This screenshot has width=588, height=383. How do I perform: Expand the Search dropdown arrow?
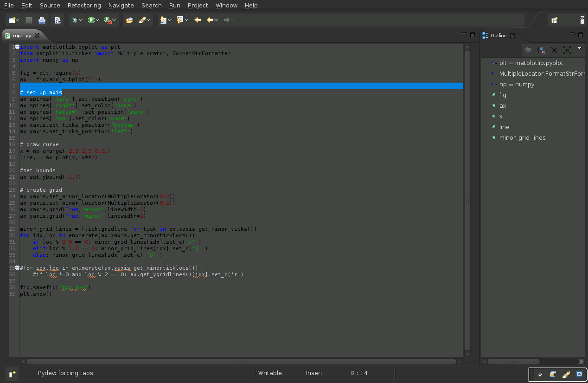click(149, 20)
